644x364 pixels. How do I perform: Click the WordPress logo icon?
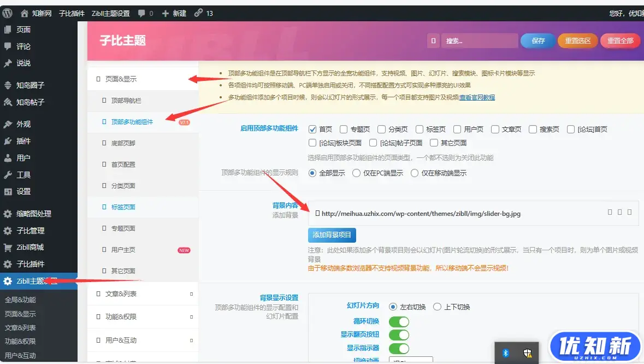click(7, 13)
